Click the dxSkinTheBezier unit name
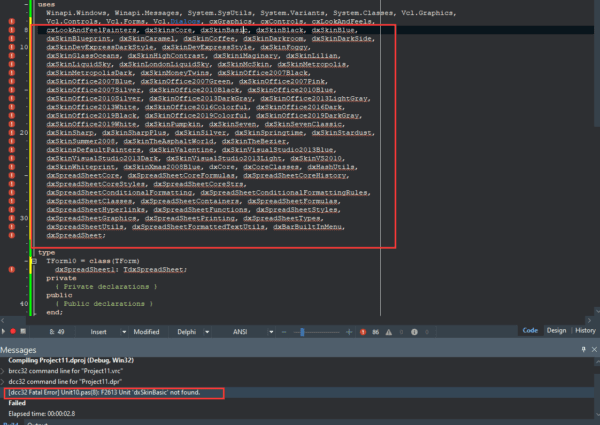Image resolution: width=600 pixels, height=425 pixels. [254, 142]
